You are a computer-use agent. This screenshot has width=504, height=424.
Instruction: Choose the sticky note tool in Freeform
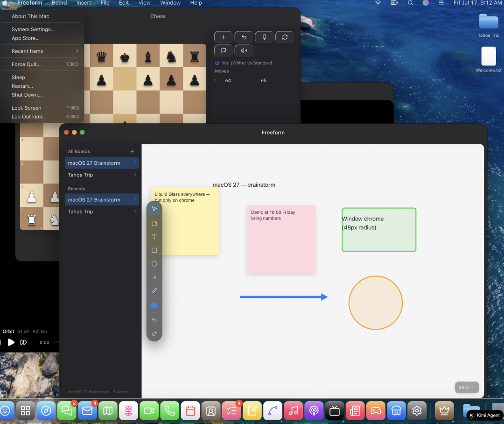point(154,223)
